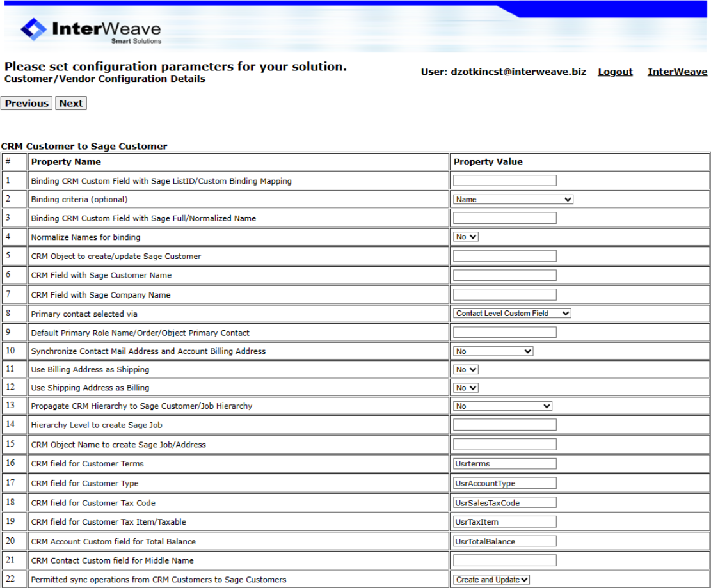The image size is (711, 588).
Task: Click the Binding CRM Custom Field ListID input
Action: pyautogui.click(x=504, y=180)
